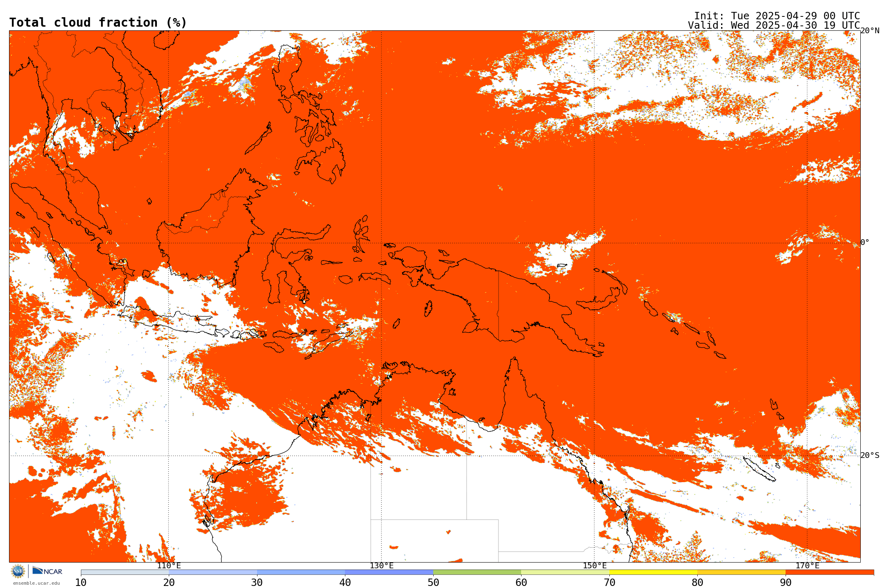Image resolution: width=887 pixels, height=588 pixels.
Task: Click the colorbar tick label 70
Action: click(x=609, y=582)
